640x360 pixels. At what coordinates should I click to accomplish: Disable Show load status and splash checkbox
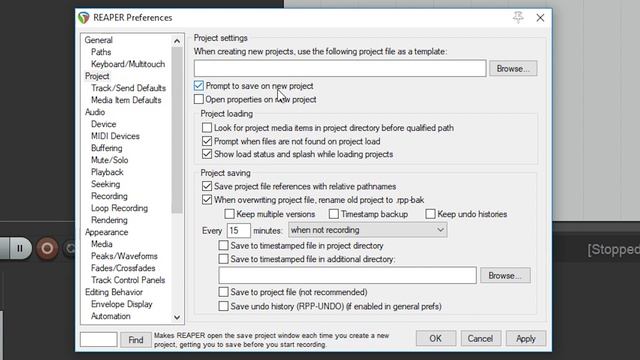click(207, 154)
